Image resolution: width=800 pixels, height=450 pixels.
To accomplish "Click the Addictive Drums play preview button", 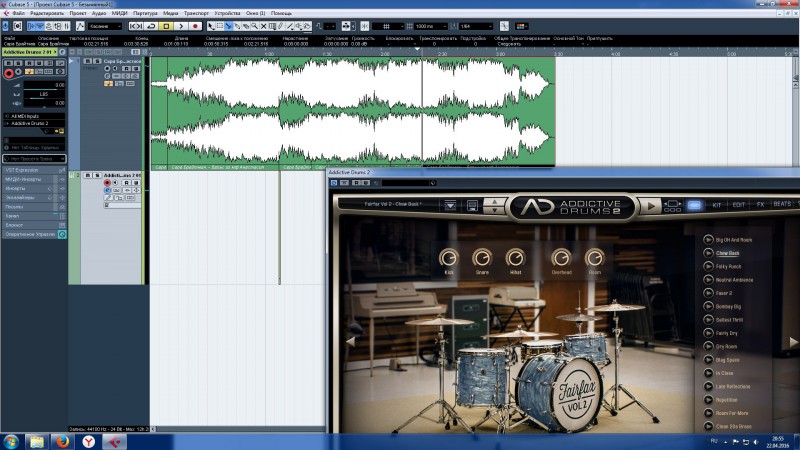I will 651,206.
